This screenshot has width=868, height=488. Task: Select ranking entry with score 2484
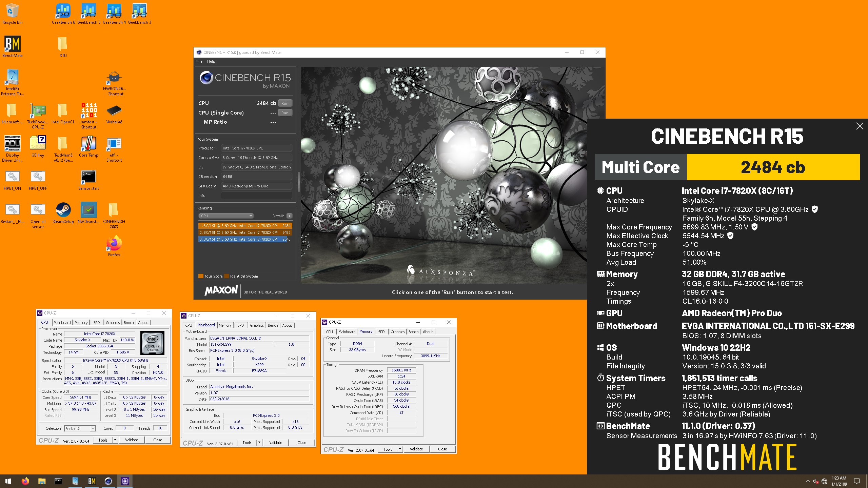tap(245, 226)
